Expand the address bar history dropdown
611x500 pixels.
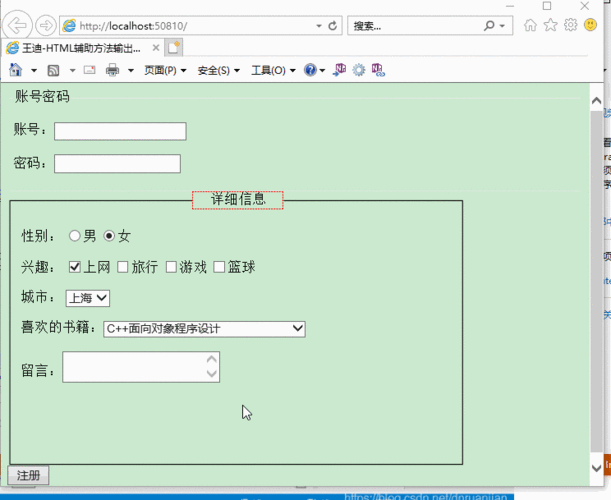[319, 26]
